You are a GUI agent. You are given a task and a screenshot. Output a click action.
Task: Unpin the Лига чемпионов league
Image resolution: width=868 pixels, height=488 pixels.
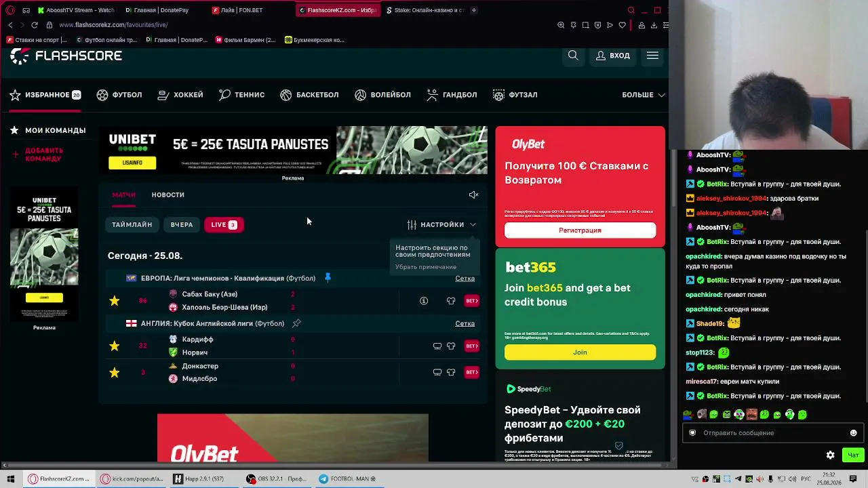328,278
